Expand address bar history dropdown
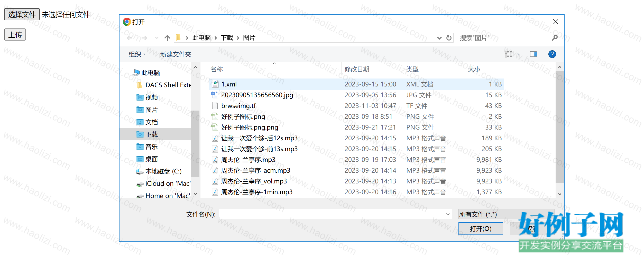The height and width of the screenshot is (255, 644). coord(439,38)
